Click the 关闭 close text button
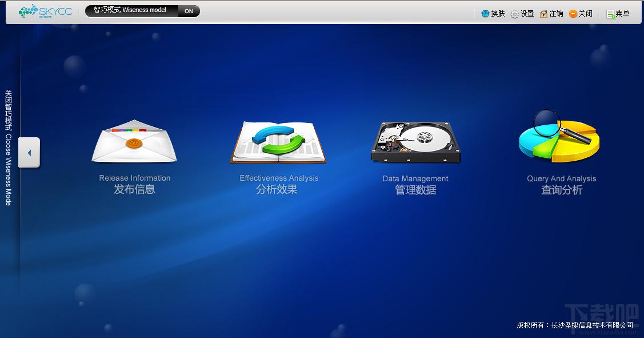The height and width of the screenshot is (338, 644). tap(586, 14)
